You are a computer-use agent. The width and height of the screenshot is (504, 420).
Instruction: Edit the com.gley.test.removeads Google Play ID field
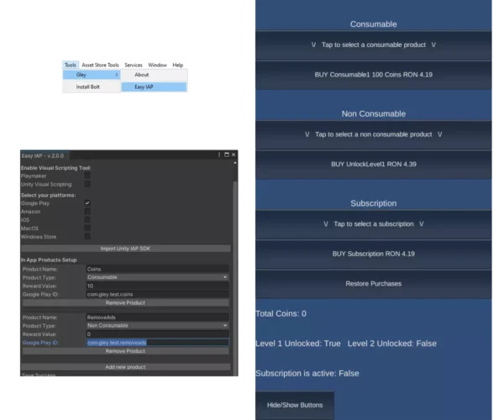(x=158, y=343)
